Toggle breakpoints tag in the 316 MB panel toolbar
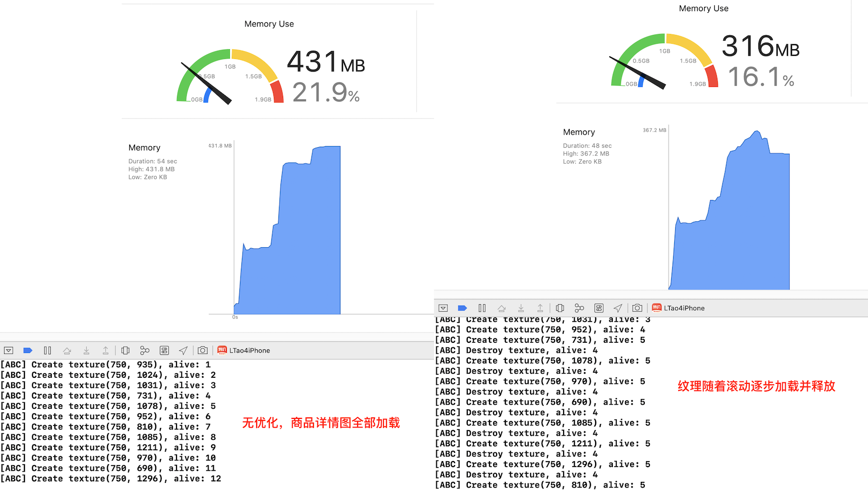This screenshot has height=490, width=868. 462,308
